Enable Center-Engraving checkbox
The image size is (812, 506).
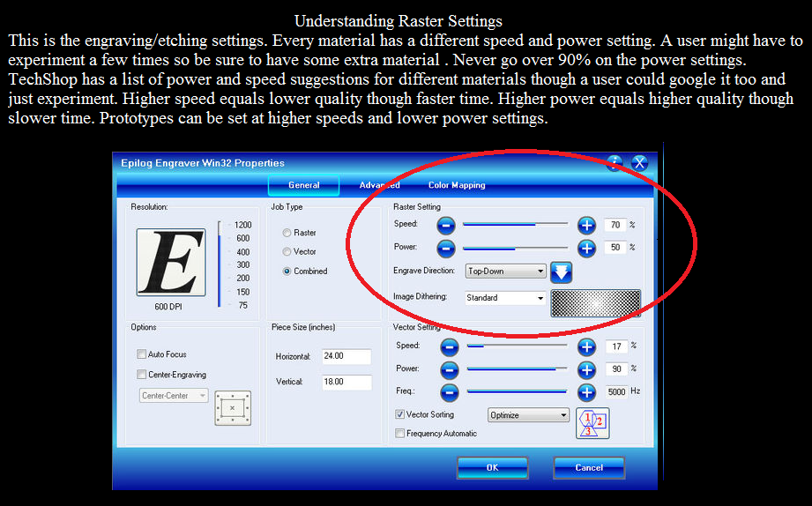(x=141, y=375)
